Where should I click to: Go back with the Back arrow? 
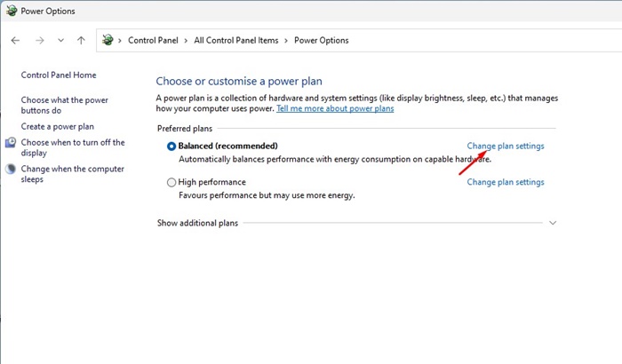click(x=16, y=40)
